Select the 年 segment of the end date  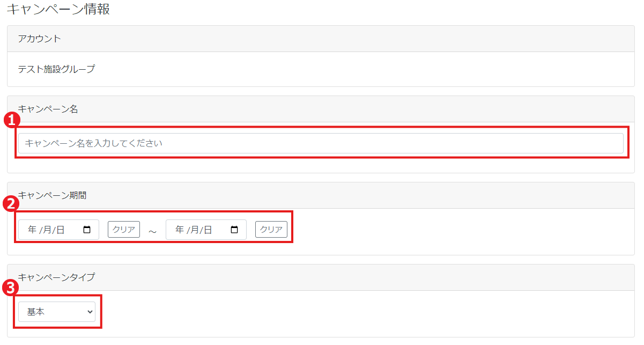tap(180, 230)
